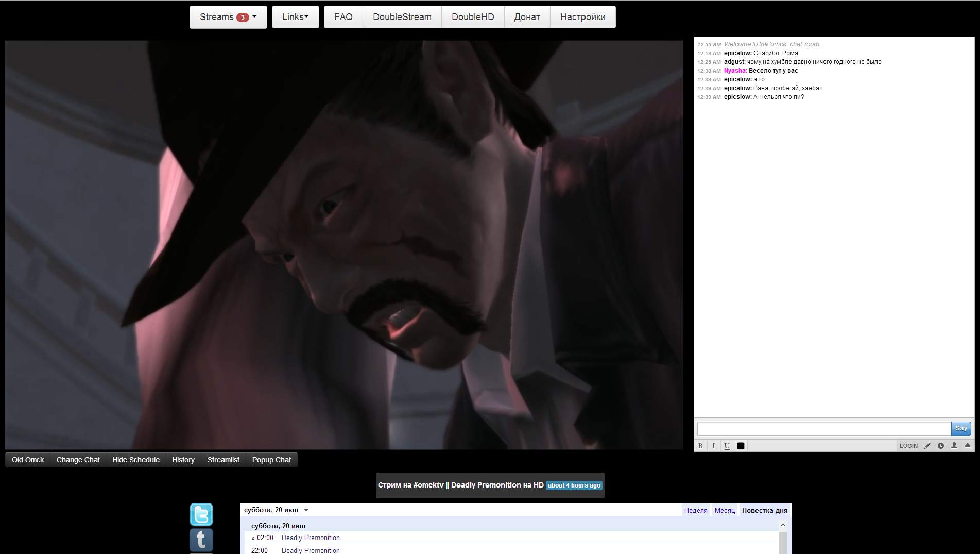
Task: Open the Twitter icon link
Action: point(201,514)
